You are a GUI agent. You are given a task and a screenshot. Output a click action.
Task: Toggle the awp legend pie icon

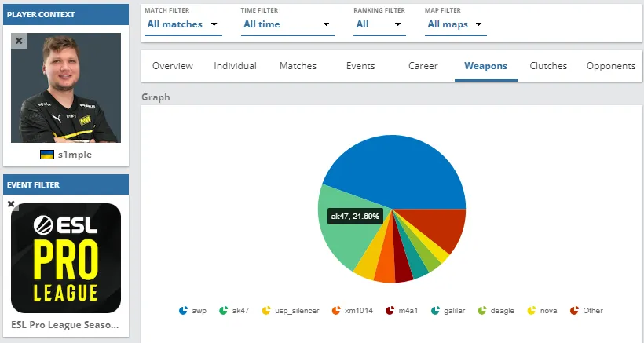183,311
